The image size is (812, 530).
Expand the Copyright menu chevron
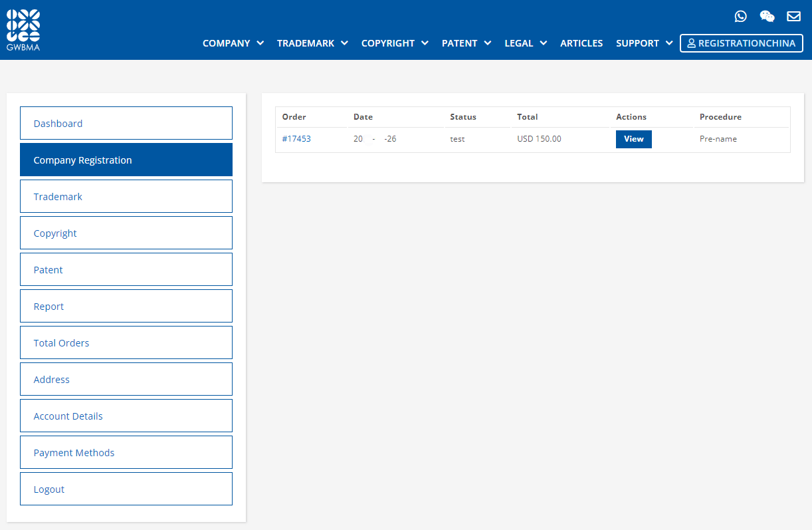click(425, 43)
